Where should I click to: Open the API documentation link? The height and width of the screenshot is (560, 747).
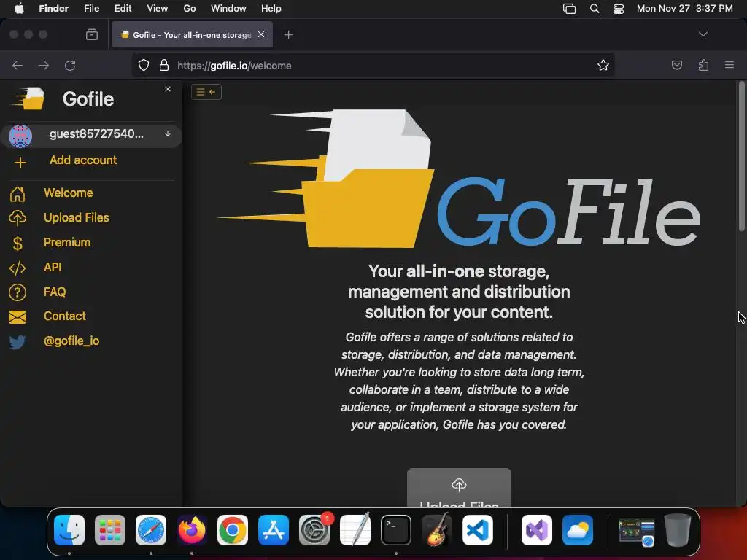point(53,267)
